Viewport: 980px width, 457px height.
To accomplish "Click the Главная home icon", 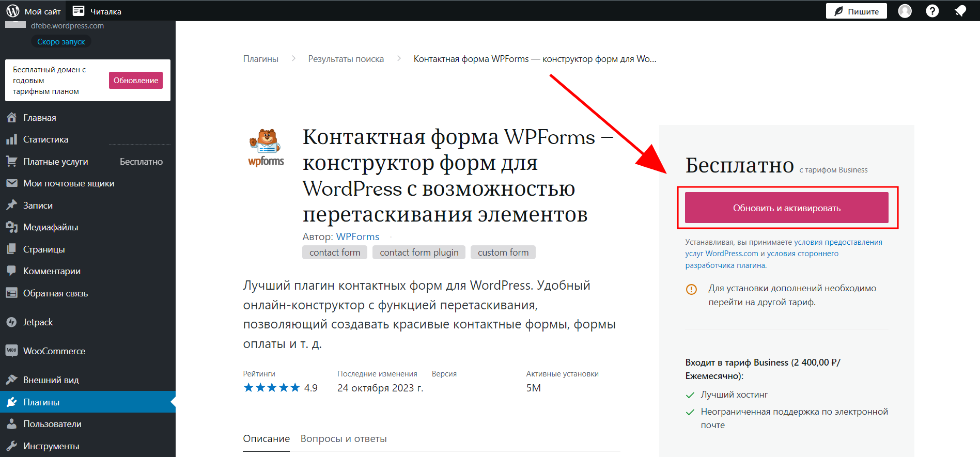I will tap(11, 118).
